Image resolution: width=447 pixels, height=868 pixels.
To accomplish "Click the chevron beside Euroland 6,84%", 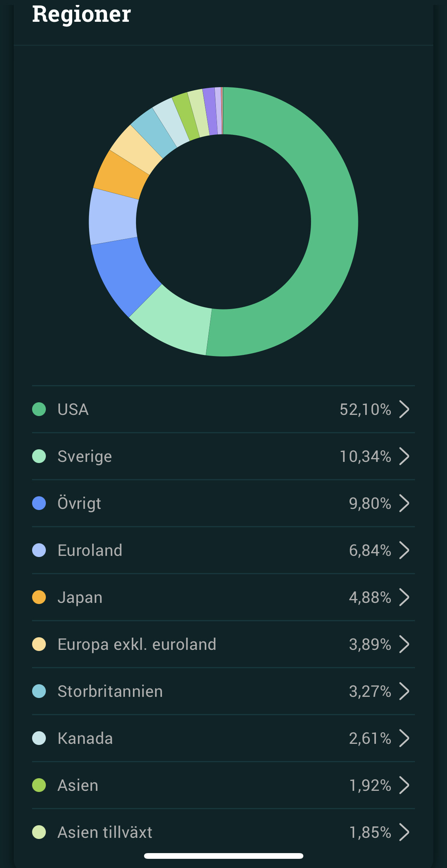I will (x=404, y=551).
